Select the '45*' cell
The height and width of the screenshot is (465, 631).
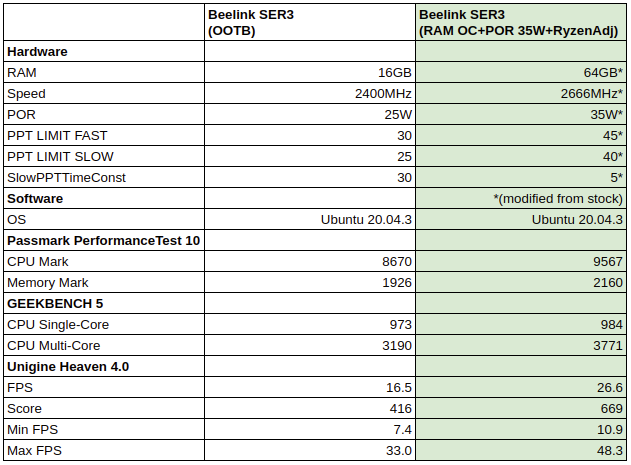(x=521, y=135)
